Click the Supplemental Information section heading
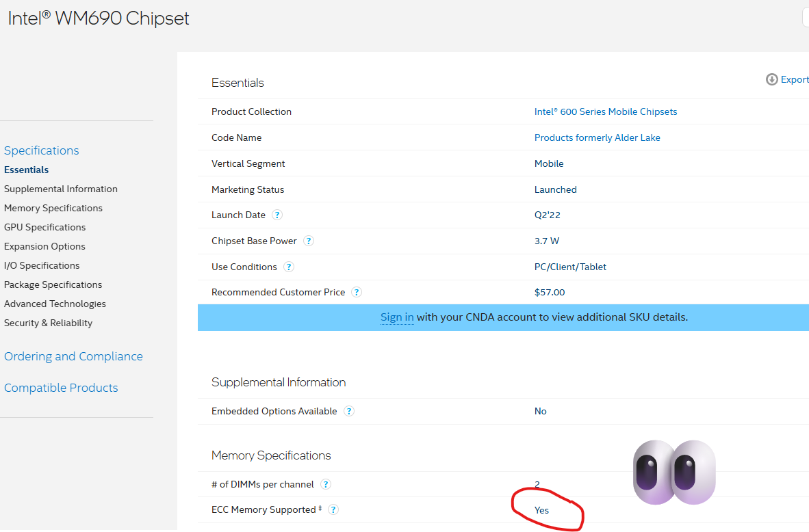The width and height of the screenshot is (809, 532). pyautogui.click(x=278, y=382)
